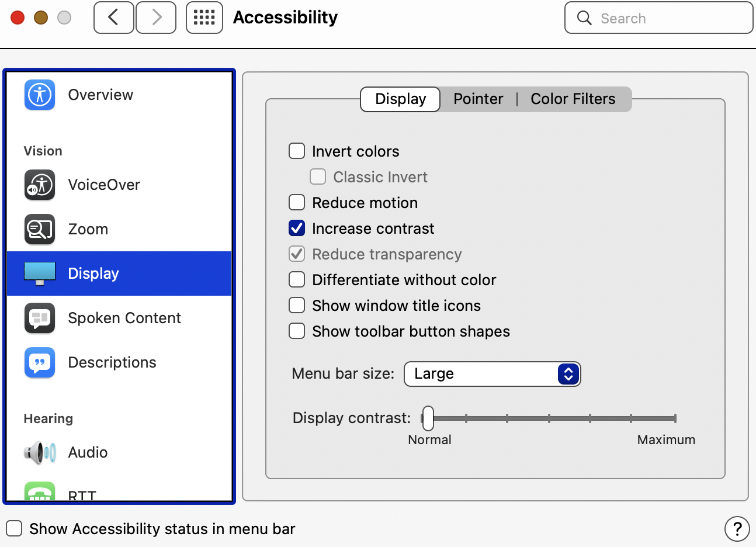Click the Display contrast slider thumb
This screenshot has width=756, height=547.
pos(428,418)
